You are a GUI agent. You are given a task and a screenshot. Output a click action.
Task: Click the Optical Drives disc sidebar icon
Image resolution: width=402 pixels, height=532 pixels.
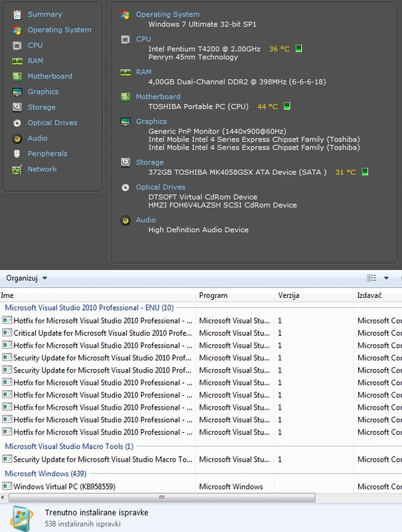pos(17,123)
